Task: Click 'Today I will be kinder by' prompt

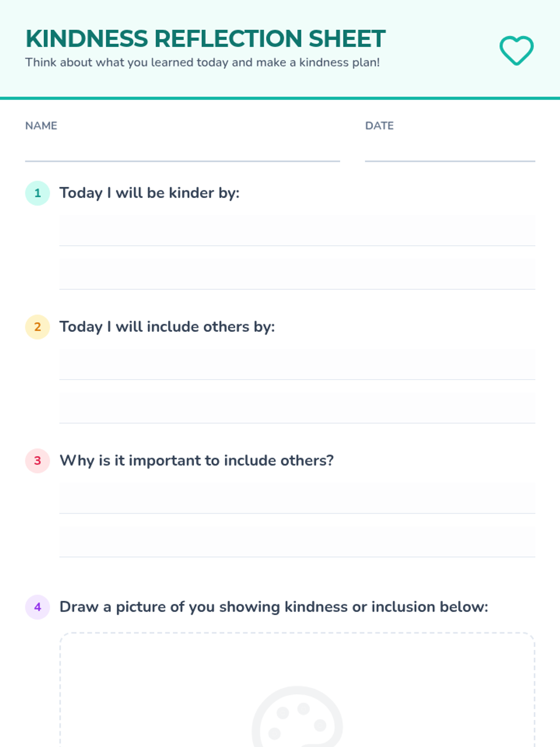Action: (x=149, y=193)
